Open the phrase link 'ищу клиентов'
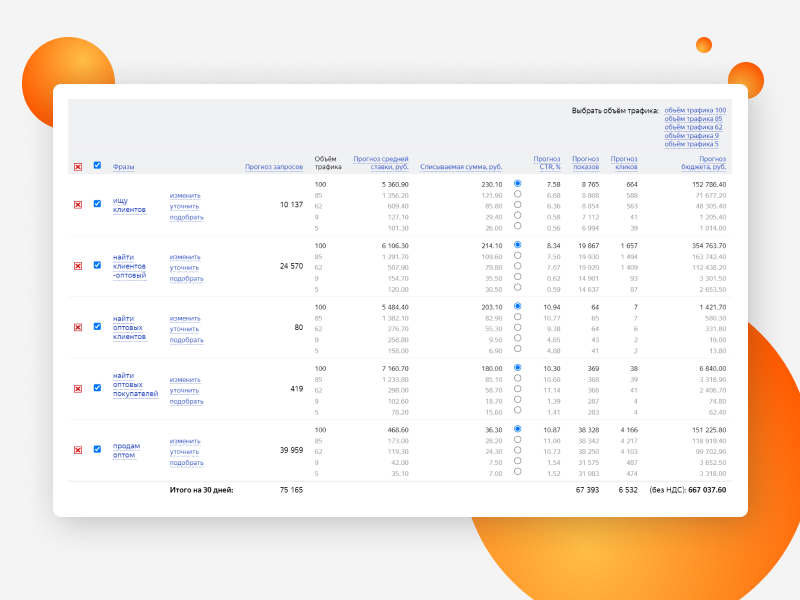The image size is (800, 600). [x=129, y=205]
